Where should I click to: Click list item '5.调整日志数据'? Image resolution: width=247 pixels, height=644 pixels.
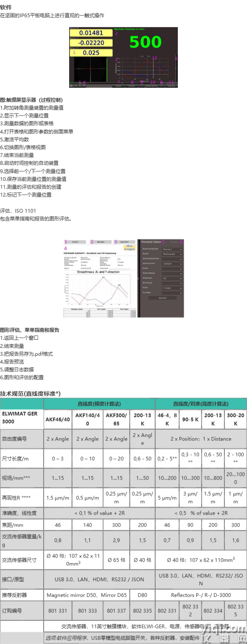click(17, 369)
